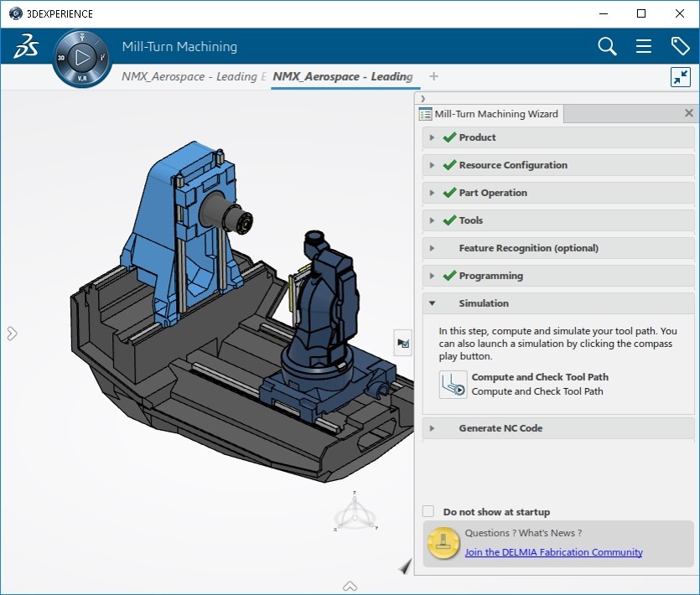Click the black arrow marker at viewport corner
The height and width of the screenshot is (595, 700).
click(x=404, y=566)
